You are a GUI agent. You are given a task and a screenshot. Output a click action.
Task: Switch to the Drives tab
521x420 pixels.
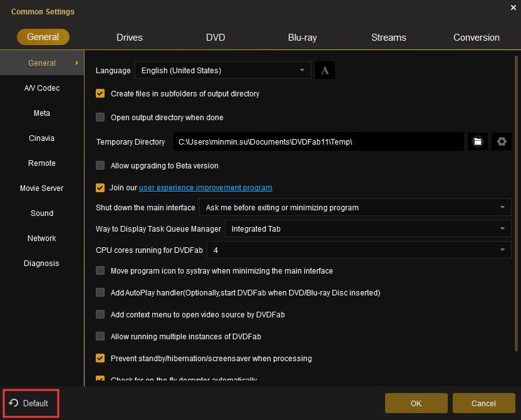point(130,38)
